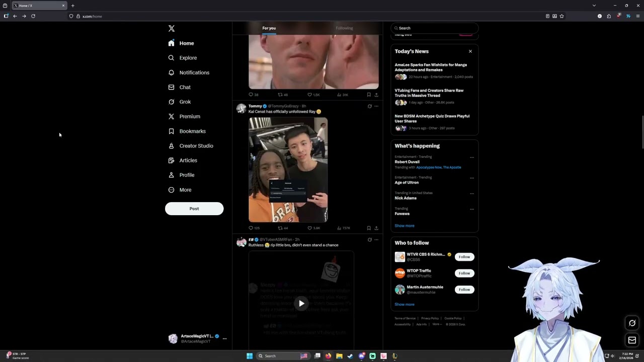Open Grok explain icon on Tommy's post

point(370,106)
